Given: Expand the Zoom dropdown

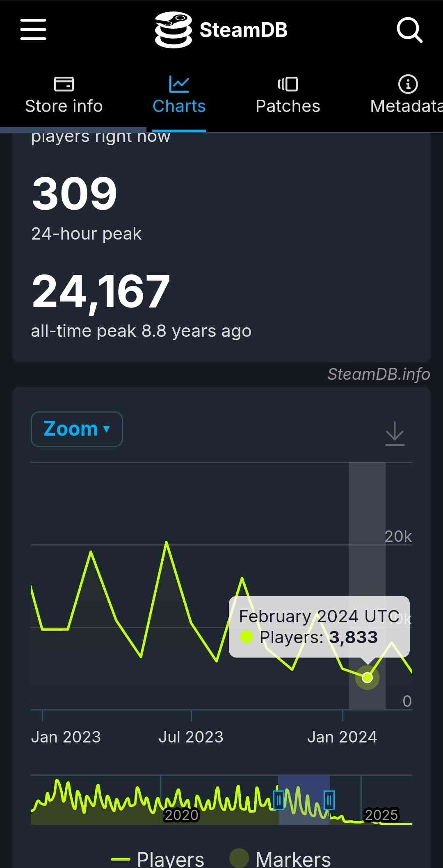Looking at the screenshot, I should coord(77,429).
